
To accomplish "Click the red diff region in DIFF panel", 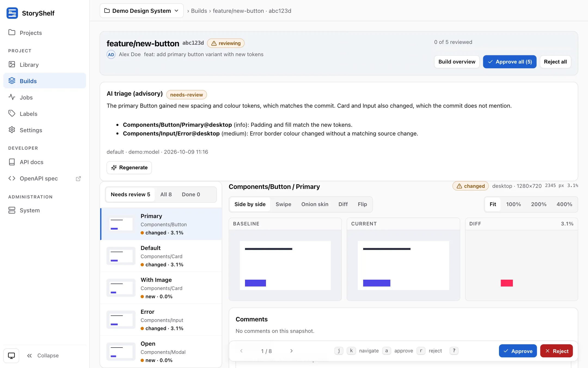I will (x=507, y=283).
